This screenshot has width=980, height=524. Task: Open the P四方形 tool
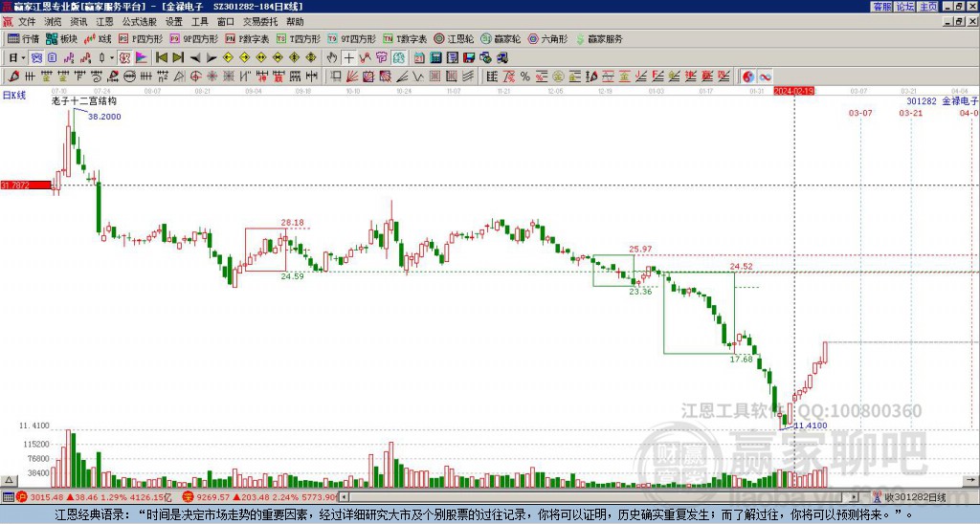pyautogui.click(x=141, y=39)
